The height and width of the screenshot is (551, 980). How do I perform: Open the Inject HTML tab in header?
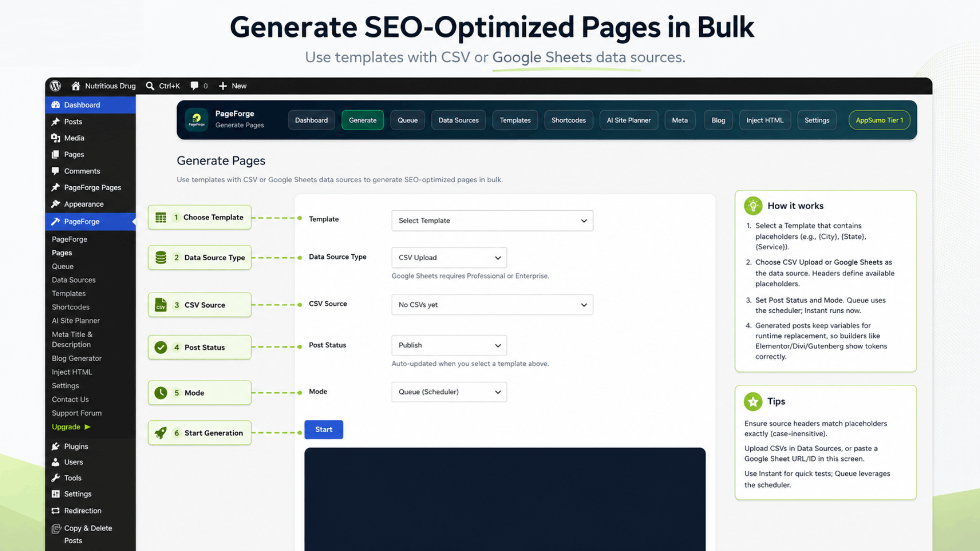765,120
